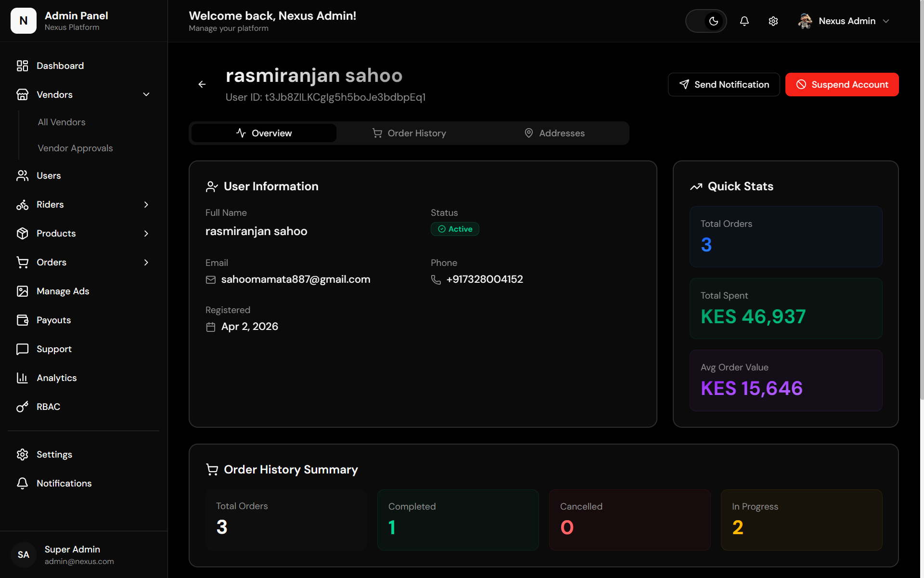The height and width of the screenshot is (578, 924).
Task: Go back using the left arrow icon
Action: (202, 84)
